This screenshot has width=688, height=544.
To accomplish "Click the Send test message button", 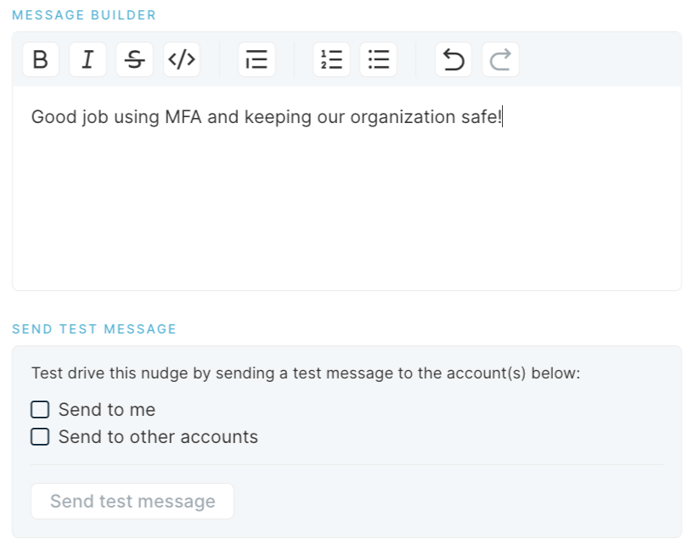I will [x=133, y=501].
